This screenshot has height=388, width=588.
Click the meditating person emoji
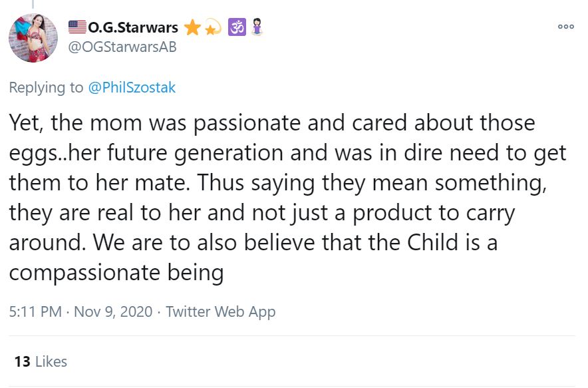(256, 27)
